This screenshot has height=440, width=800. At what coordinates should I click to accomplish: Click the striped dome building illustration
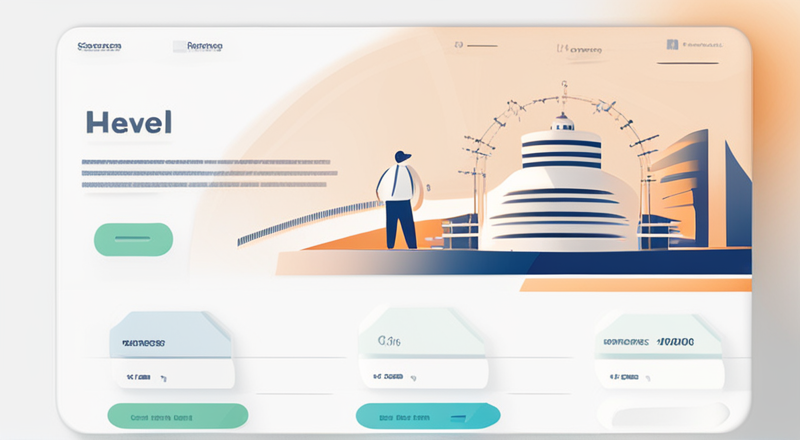tap(560, 186)
